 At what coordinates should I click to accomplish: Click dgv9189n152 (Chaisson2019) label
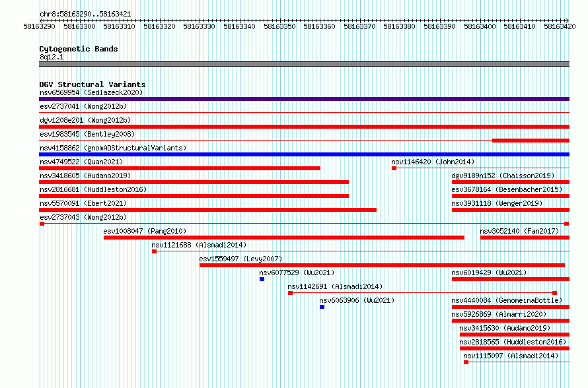pyautogui.click(x=503, y=176)
